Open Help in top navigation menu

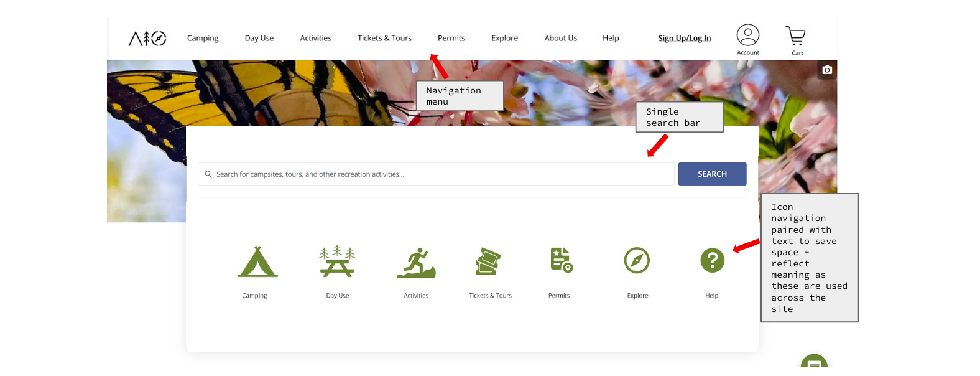(611, 39)
